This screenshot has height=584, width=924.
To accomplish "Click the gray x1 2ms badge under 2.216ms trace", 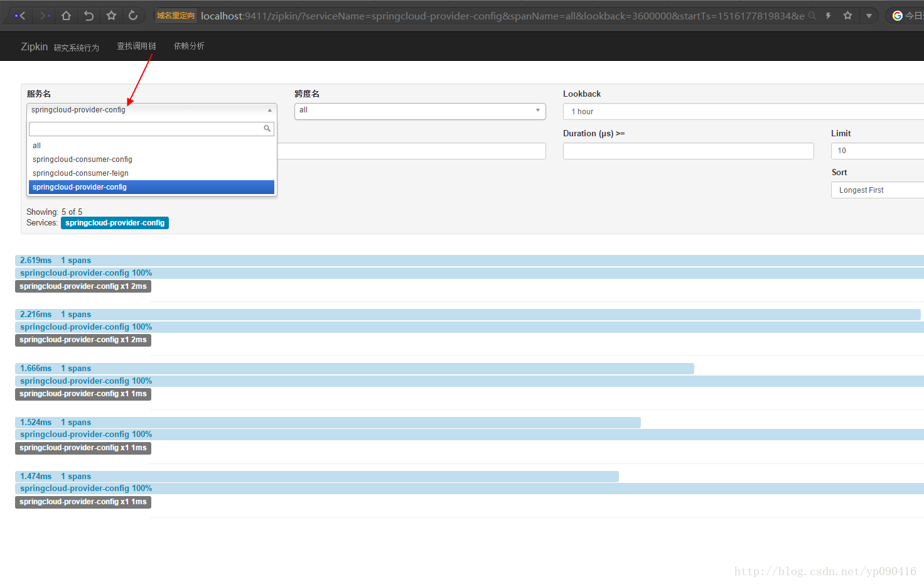I will point(83,340).
